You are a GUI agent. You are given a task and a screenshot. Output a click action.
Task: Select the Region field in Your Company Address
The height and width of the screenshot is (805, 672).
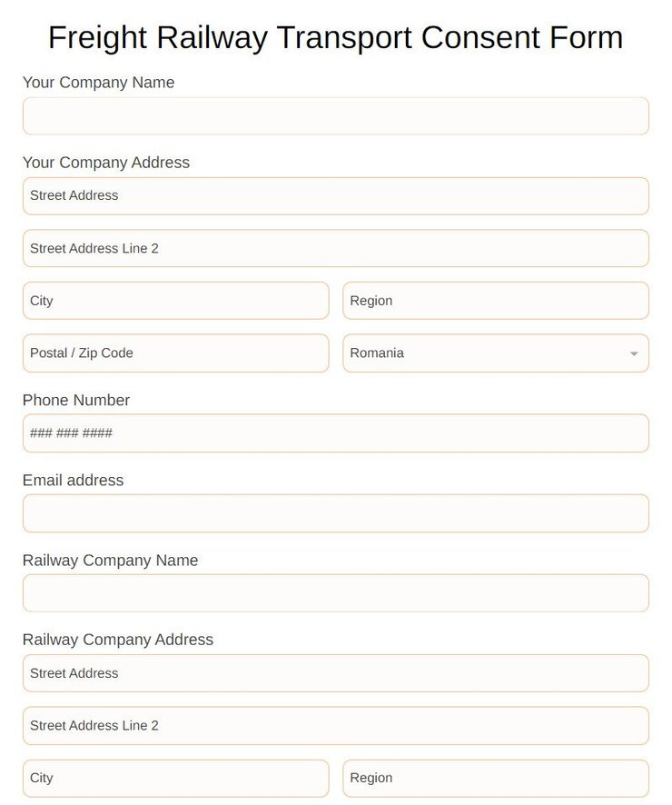[x=496, y=301]
